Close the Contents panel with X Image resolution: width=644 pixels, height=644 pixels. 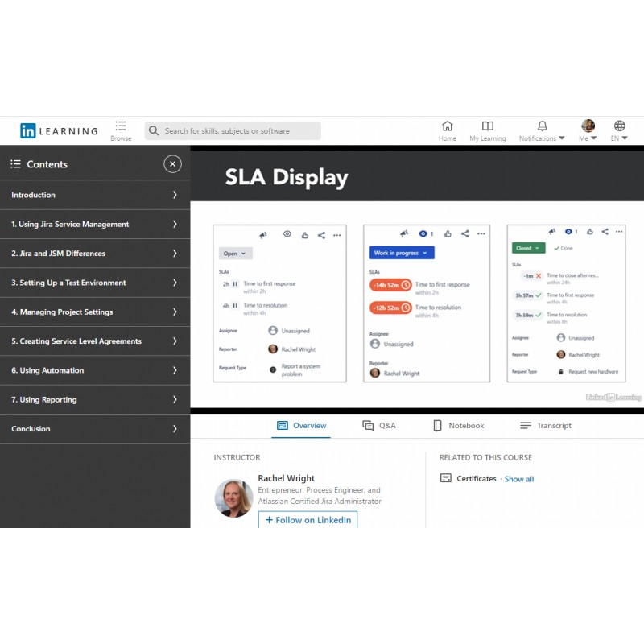click(x=172, y=164)
